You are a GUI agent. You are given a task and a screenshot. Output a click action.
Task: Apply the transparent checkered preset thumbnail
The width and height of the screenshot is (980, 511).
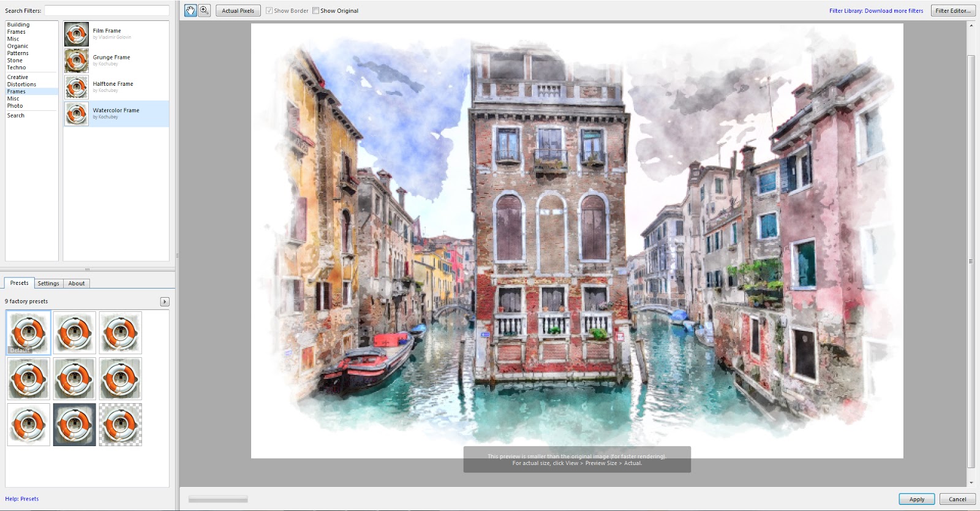(x=121, y=425)
